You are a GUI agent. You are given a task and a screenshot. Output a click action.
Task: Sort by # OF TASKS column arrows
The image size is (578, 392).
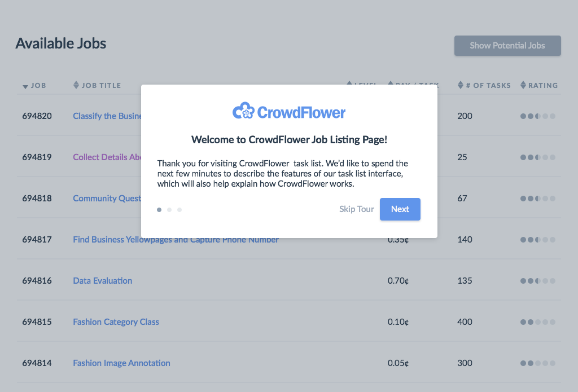coord(461,85)
